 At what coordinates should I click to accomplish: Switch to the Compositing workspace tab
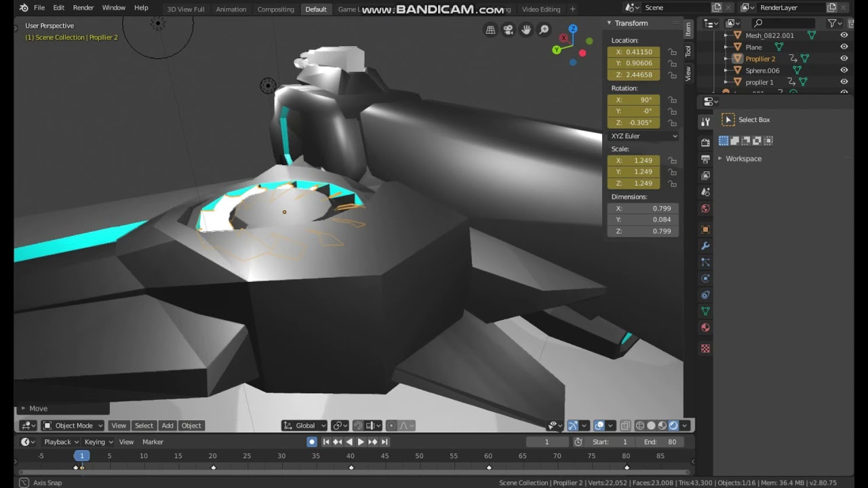coord(276,9)
